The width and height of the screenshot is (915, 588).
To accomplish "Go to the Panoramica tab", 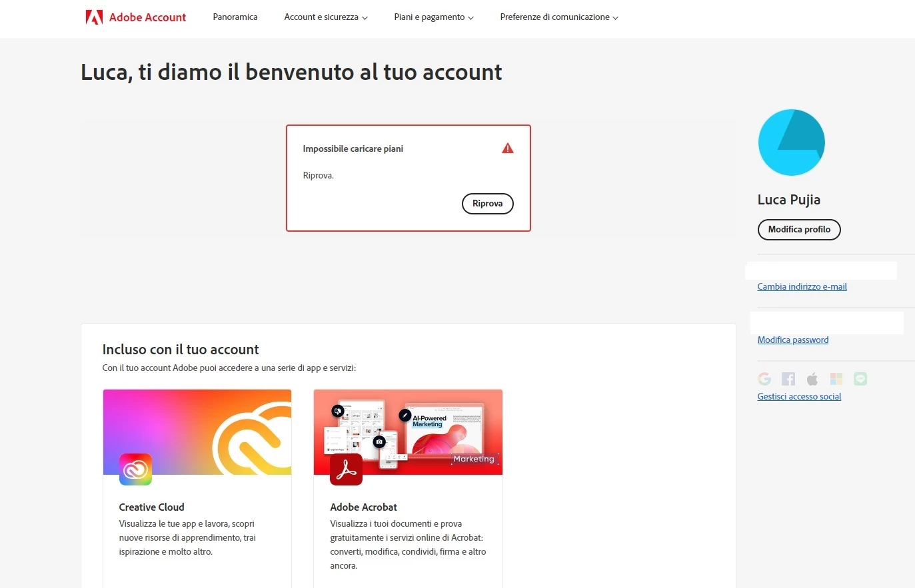I will (235, 17).
